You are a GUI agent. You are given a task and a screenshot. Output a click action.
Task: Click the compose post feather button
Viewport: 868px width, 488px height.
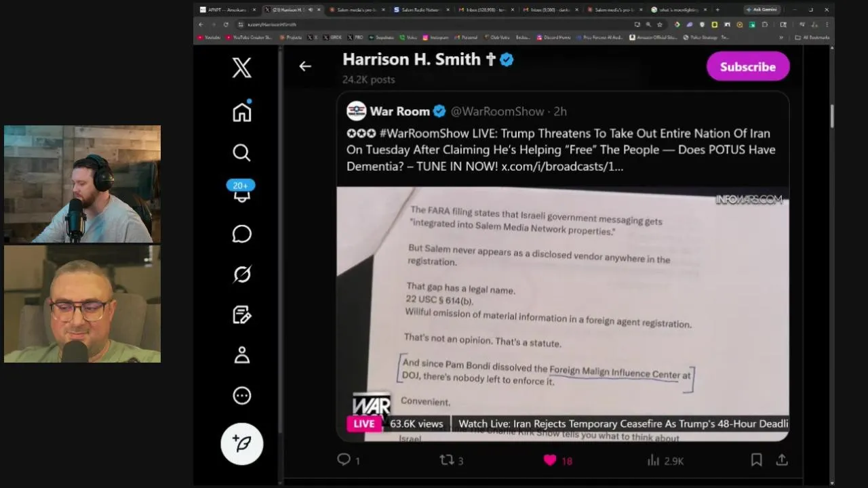coord(241,443)
